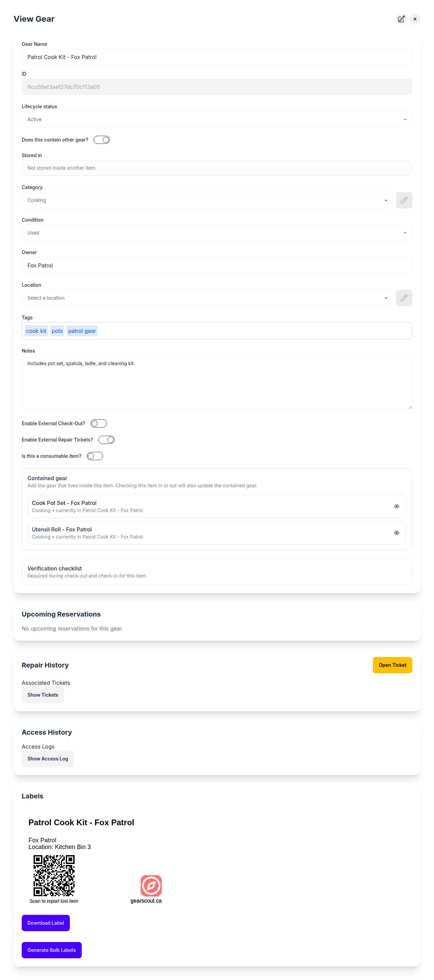Expand the Condition dropdown
Screen dimensions: 434x980
(x=217, y=233)
